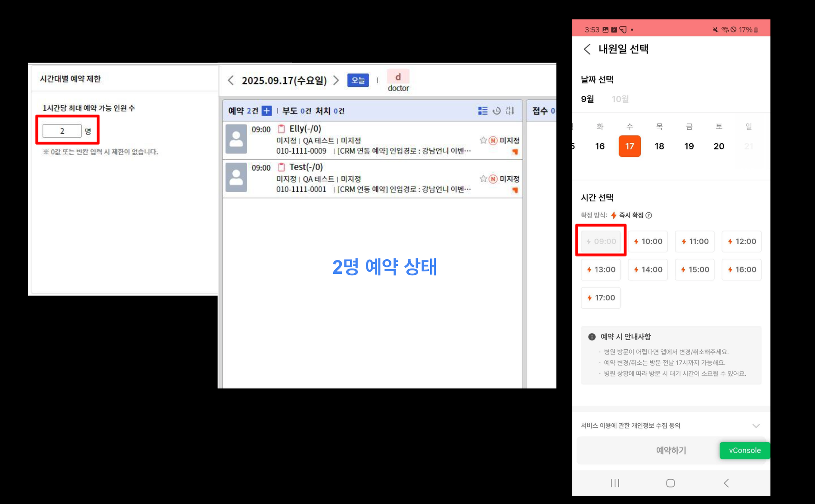Click orange flag on Elly's reservation

[515, 152]
